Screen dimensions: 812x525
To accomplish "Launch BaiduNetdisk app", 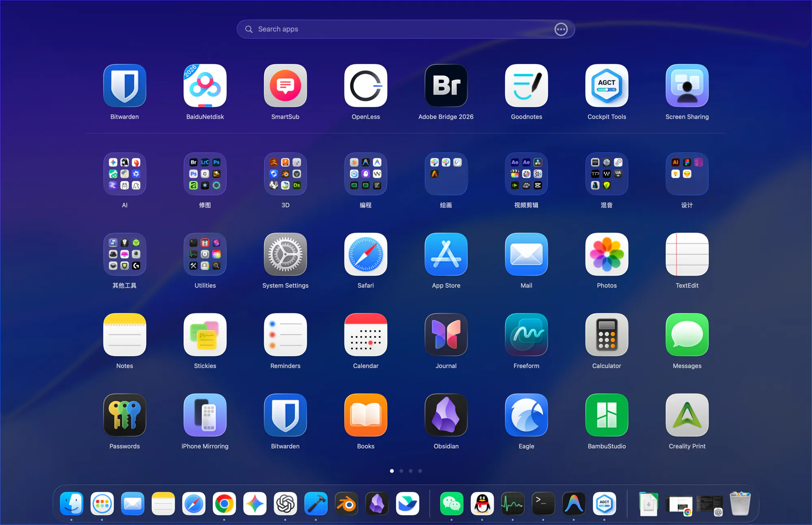I will 205,86.
